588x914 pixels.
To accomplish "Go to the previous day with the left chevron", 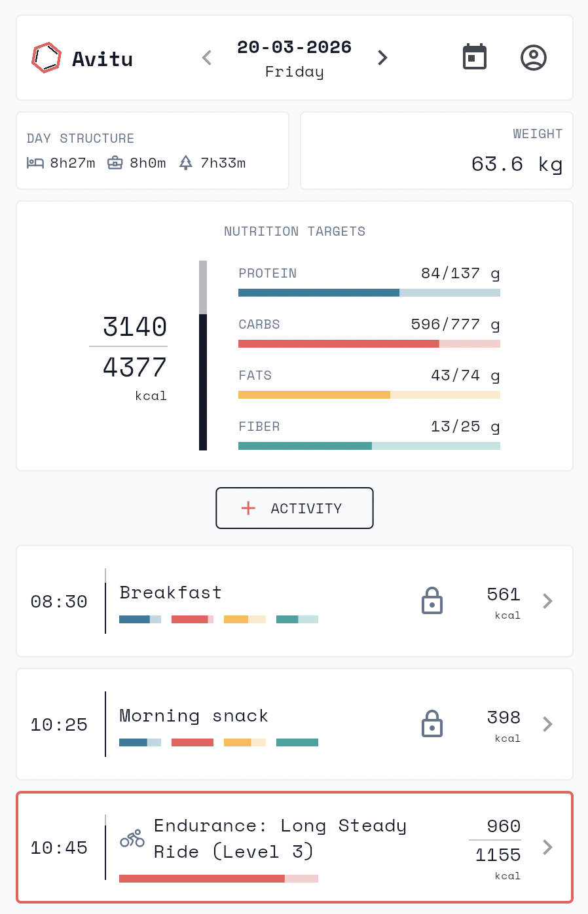I will pos(206,58).
